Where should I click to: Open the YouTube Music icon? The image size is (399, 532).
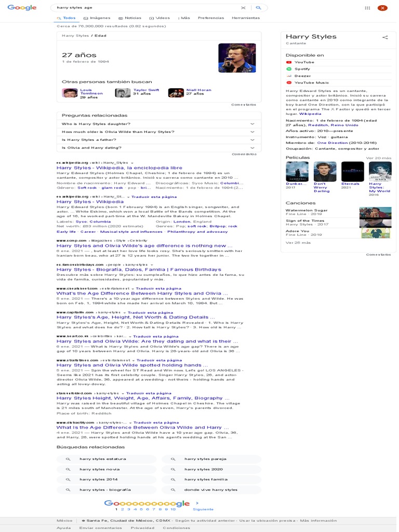(289, 83)
